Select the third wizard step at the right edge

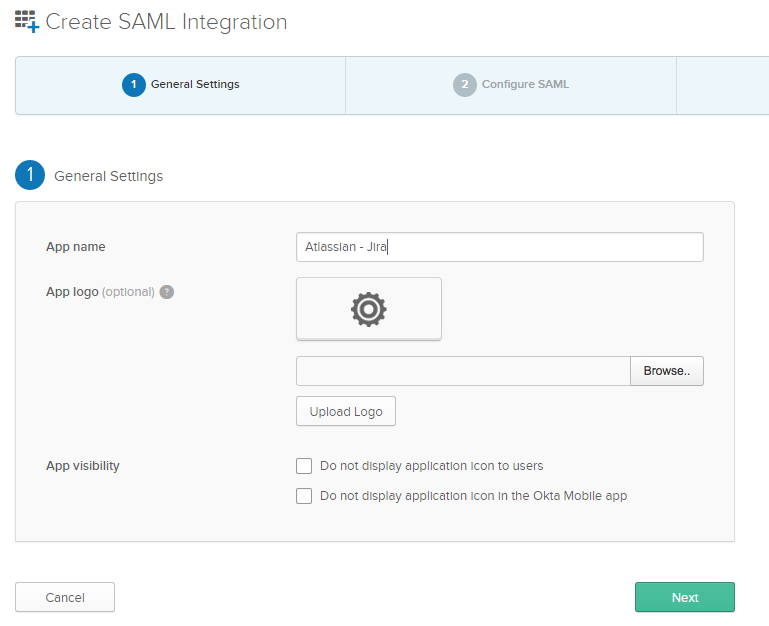[722, 85]
